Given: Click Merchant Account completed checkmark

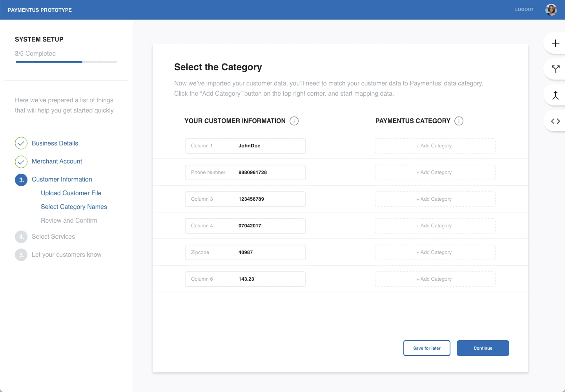Looking at the screenshot, I should click(x=21, y=162).
